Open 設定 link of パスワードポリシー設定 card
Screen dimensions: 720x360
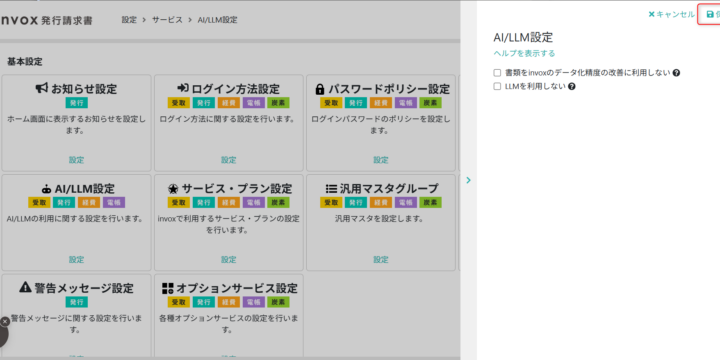pyautogui.click(x=381, y=160)
